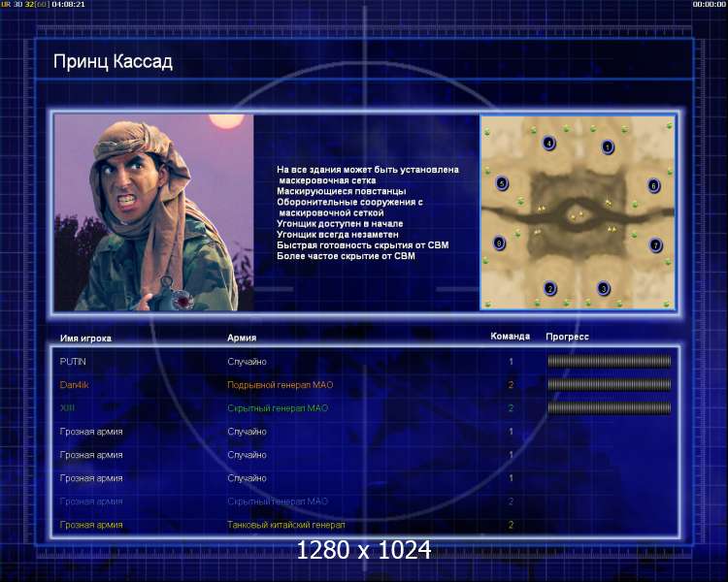This screenshot has height=582, width=728.
Task: Click XIII's "Скрытный генерал МАО" army
Action: [x=278, y=408]
